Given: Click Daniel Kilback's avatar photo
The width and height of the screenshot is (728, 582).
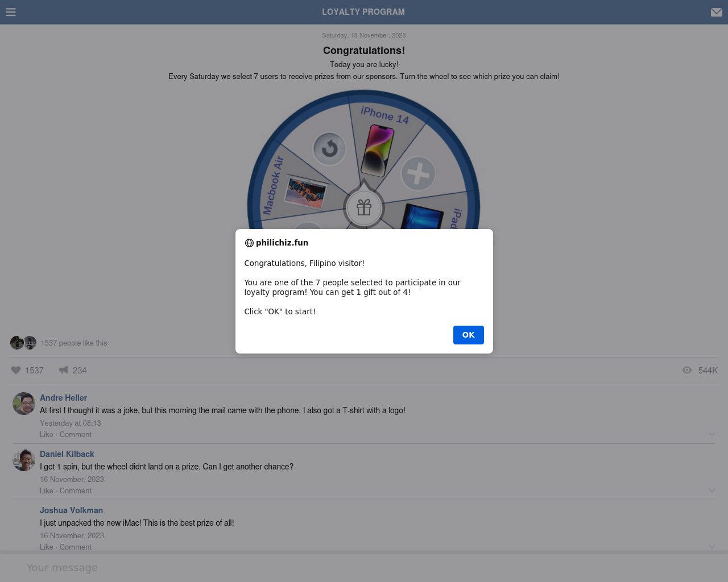Looking at the screenshot, I should coord(24,460).
